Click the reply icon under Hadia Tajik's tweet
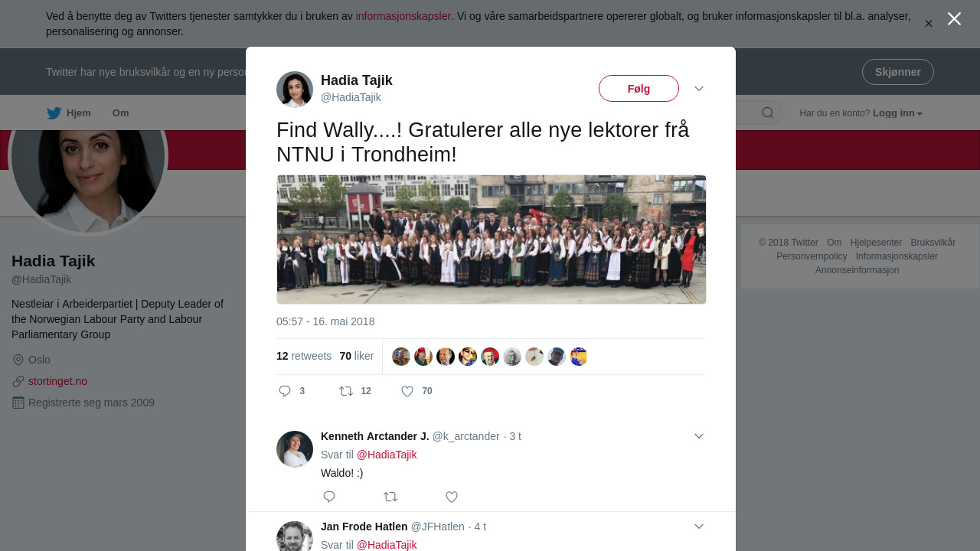 click(285, 391)
